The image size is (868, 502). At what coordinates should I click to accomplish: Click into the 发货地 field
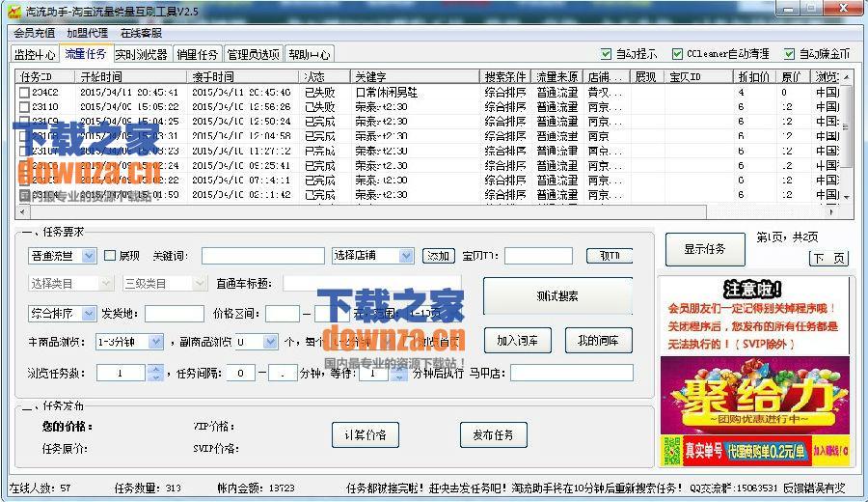175,314
